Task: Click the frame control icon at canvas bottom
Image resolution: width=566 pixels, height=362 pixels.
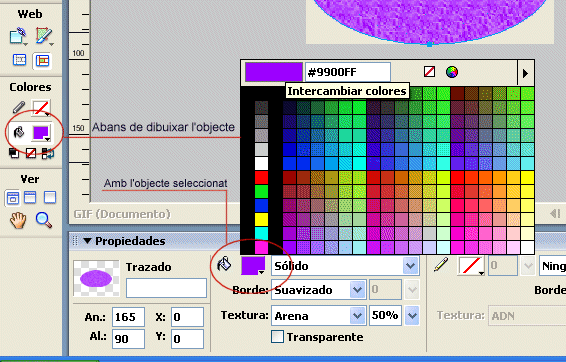Action: pyautogui.click(x=555, y=214)
